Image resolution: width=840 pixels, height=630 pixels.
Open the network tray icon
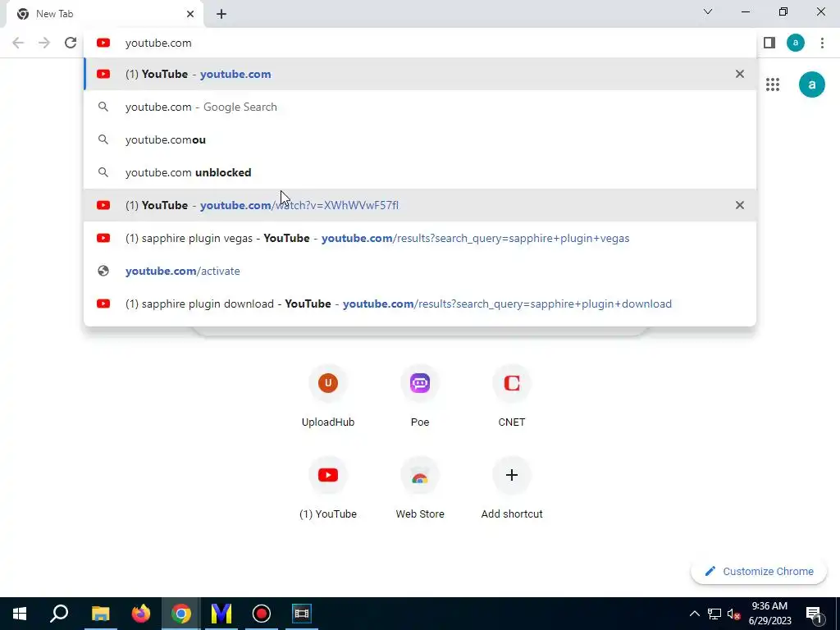pyautogui.click(x=714, y=614)
